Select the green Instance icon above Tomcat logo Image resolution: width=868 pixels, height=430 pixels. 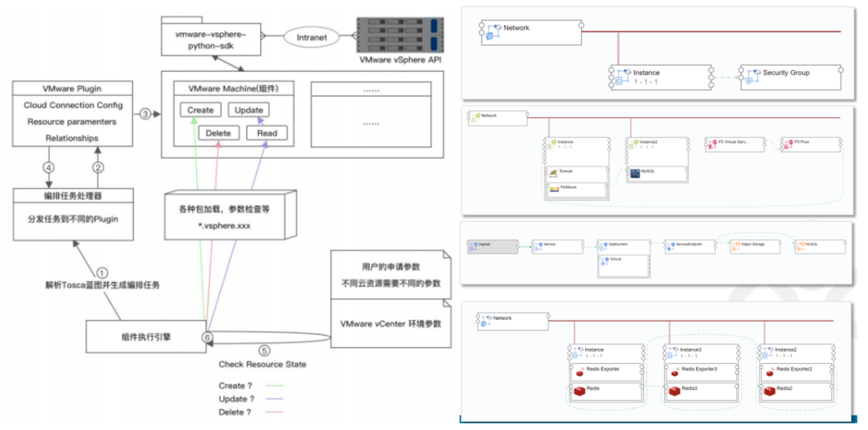coord(551,145)
